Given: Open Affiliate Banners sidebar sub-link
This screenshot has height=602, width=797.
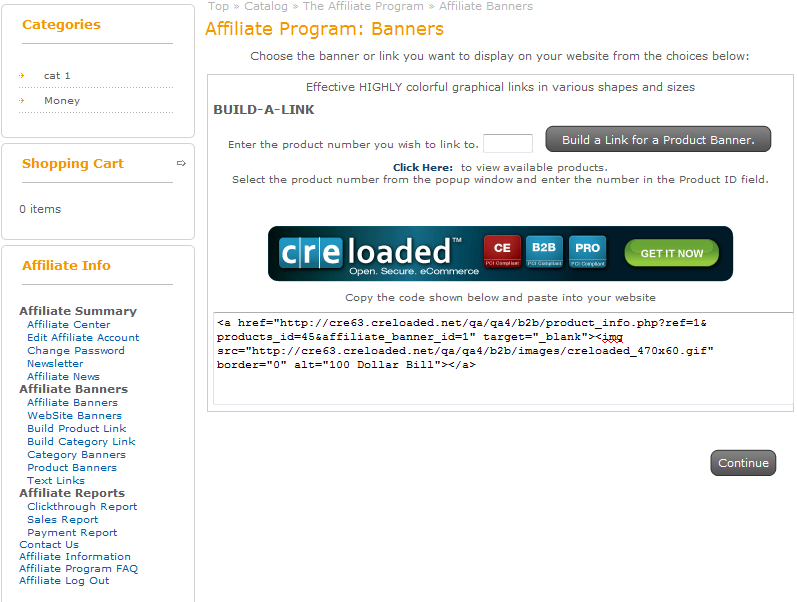Looking at the screenshot, I should pyautogui.click(x=73, y=402).
